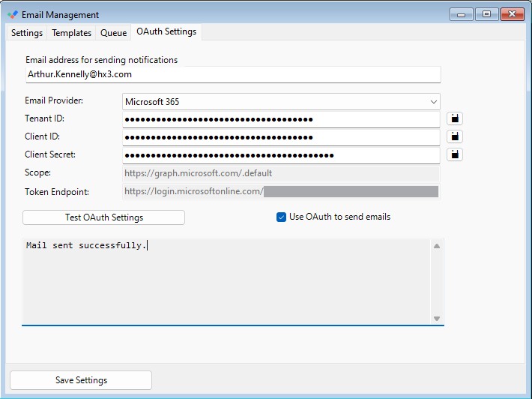Image resolution: width=532 pixels, height=399 pixels.
Task: Focus the Tenant ID password field
Action: (281, 119)
